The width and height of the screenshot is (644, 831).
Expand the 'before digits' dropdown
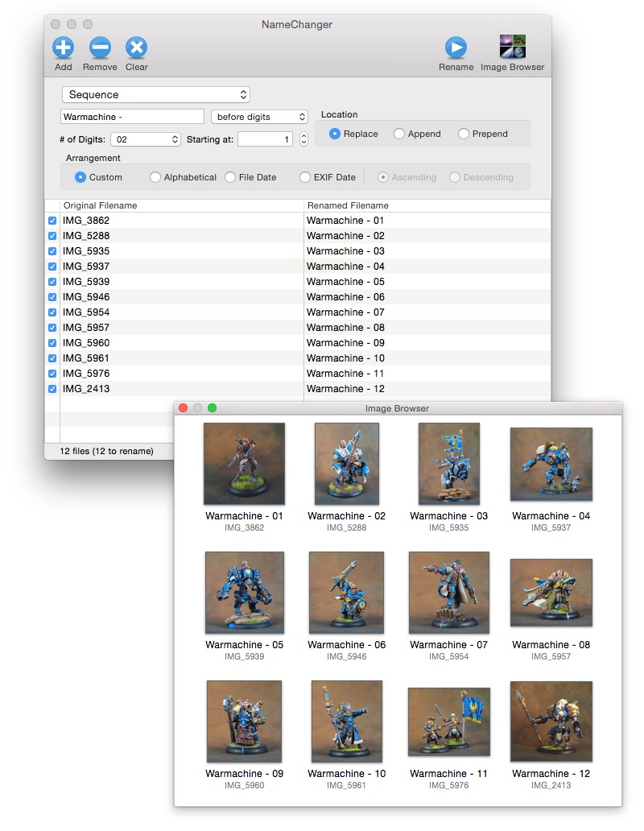[x=259, y=117]
